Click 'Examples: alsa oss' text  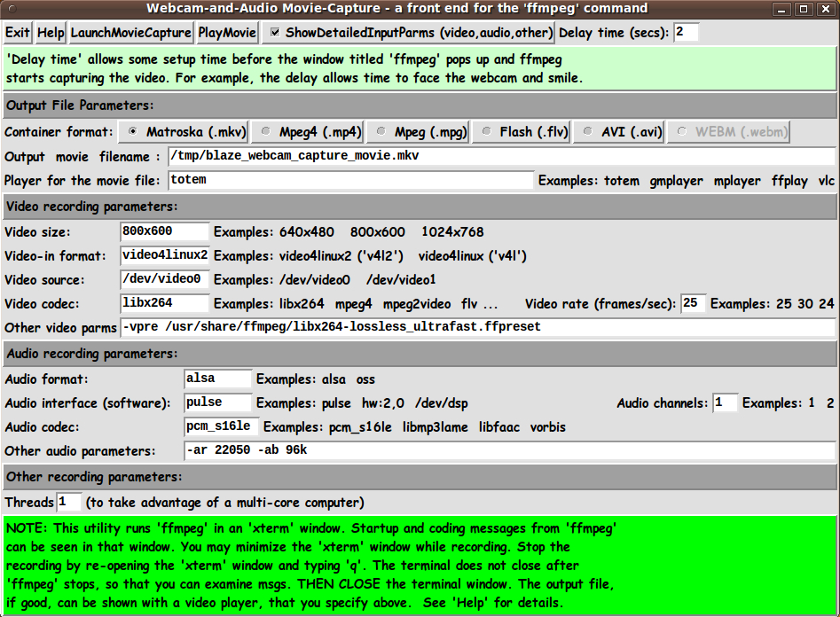click(316, 379)
